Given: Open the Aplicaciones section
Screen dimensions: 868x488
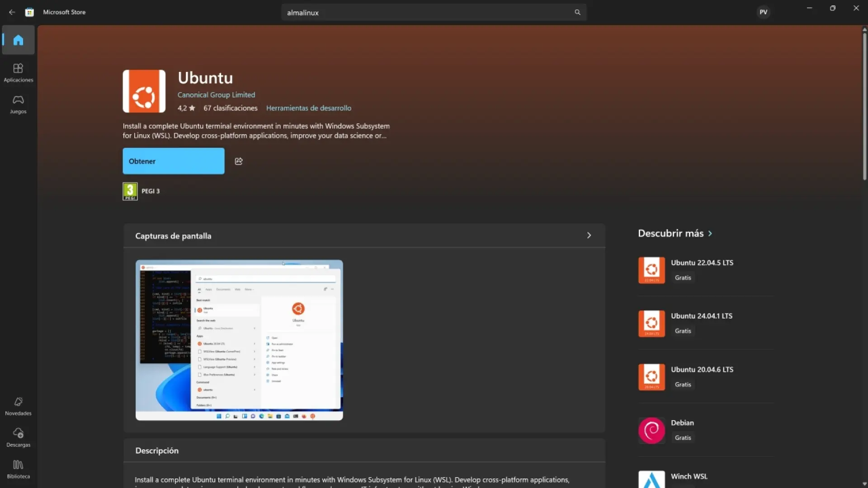Looking at the screenshot, I should [18, 72].
